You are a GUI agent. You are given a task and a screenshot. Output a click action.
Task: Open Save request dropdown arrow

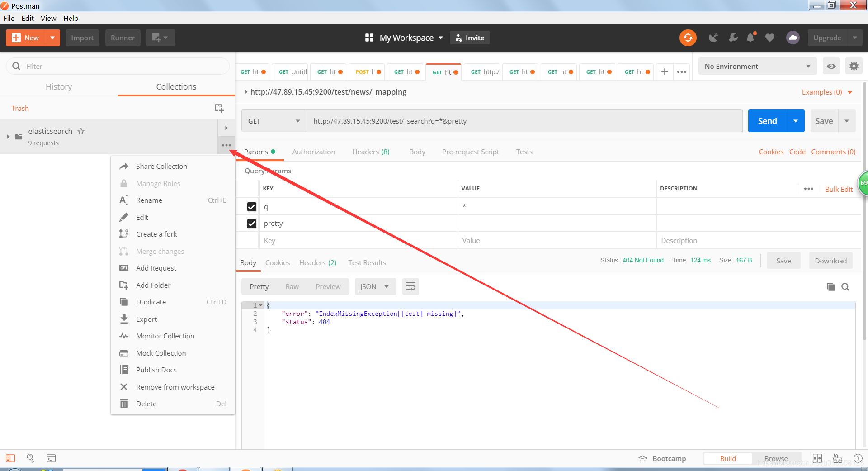click(847, 121)
